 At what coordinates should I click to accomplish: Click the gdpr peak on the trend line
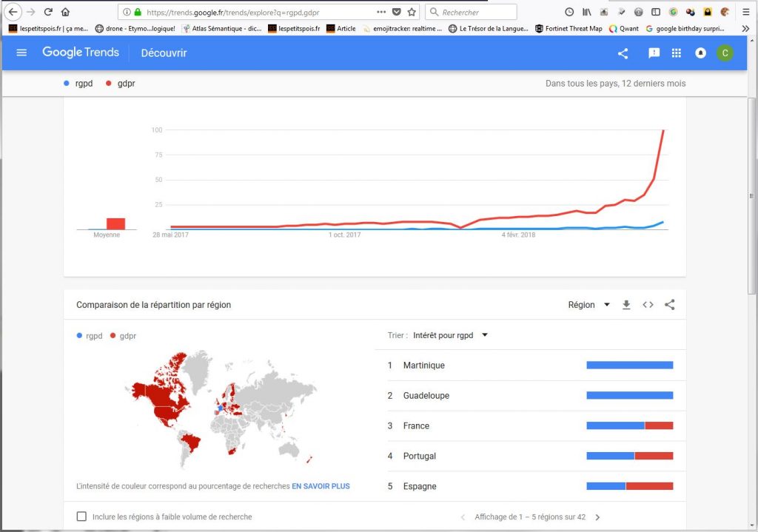[663, 130]
